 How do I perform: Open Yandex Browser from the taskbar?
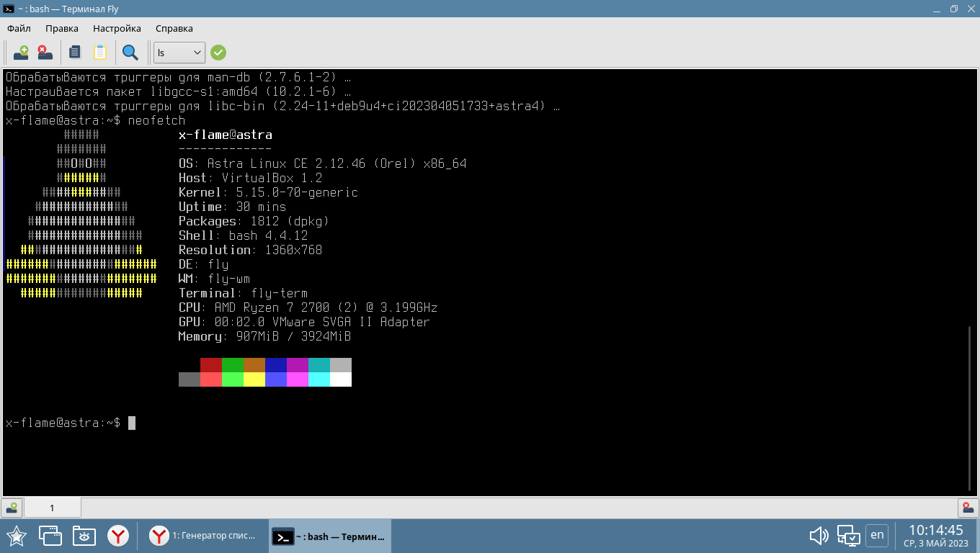click(x=118, y=536)
